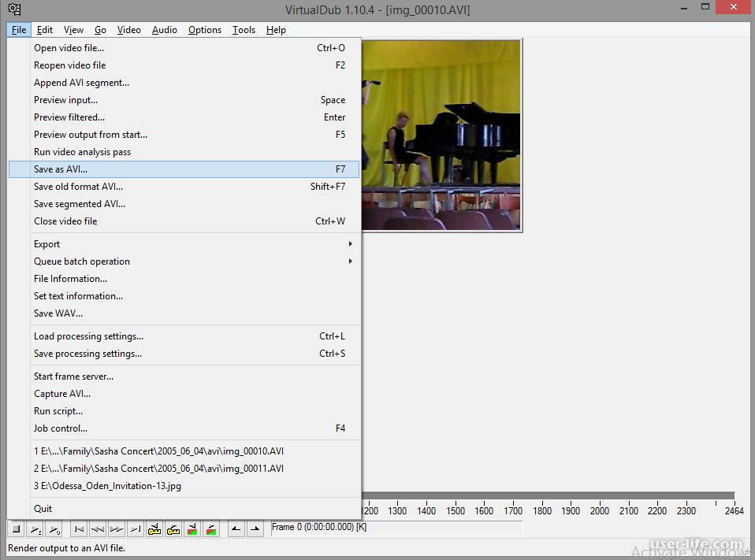Go to previous keyframe using key icon

(154, 529)
